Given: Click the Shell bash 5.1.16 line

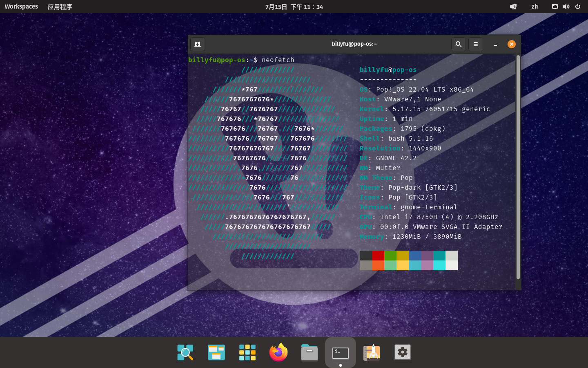Looking at the screenshot, I should [396, 138].
